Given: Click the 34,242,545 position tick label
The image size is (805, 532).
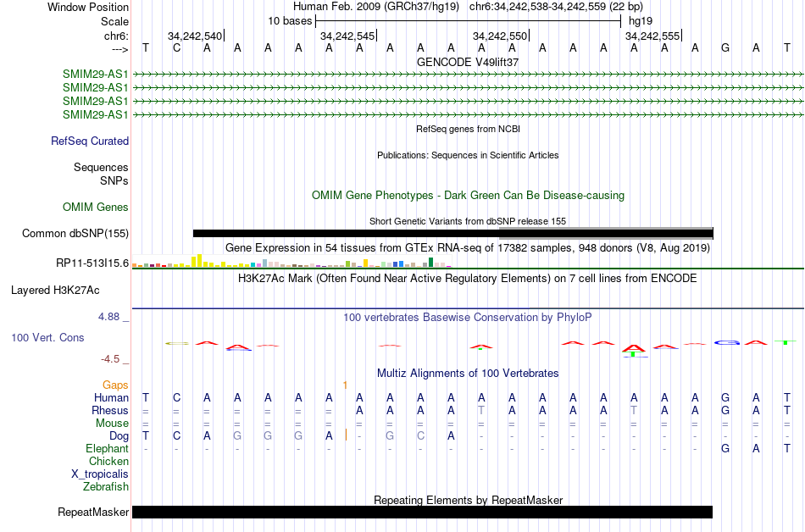Looking at the screenshot, I should coord(347,36).
